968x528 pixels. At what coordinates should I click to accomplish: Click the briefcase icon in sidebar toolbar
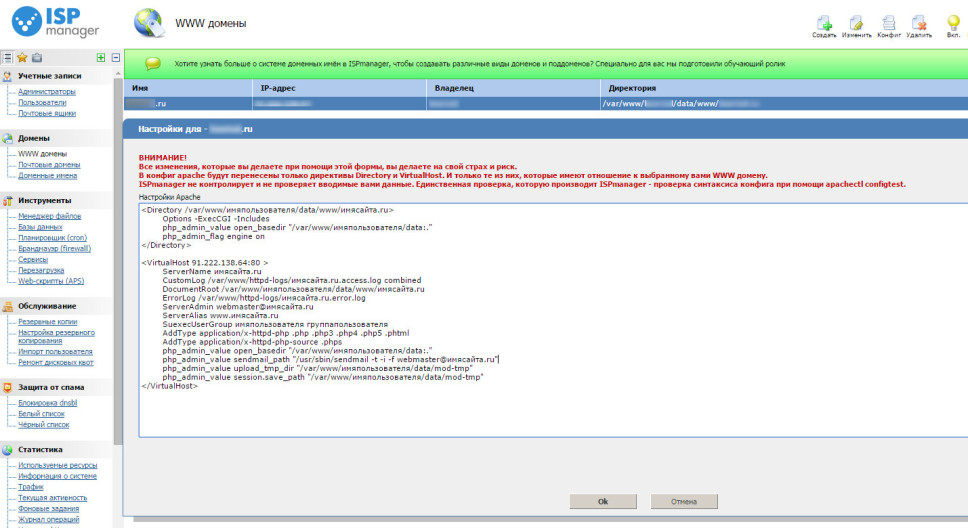[37, 57]
